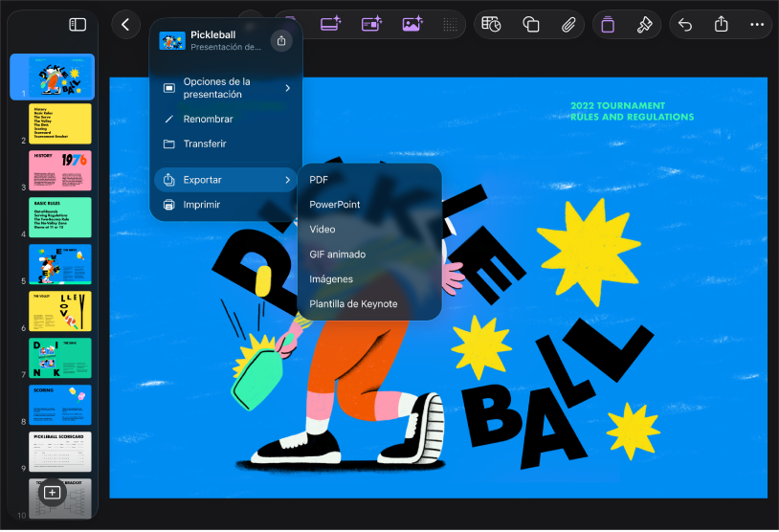Tap the first purple sparkle slide icon
Viewport: 779px width, 532px height.
[x=331, y=24]
